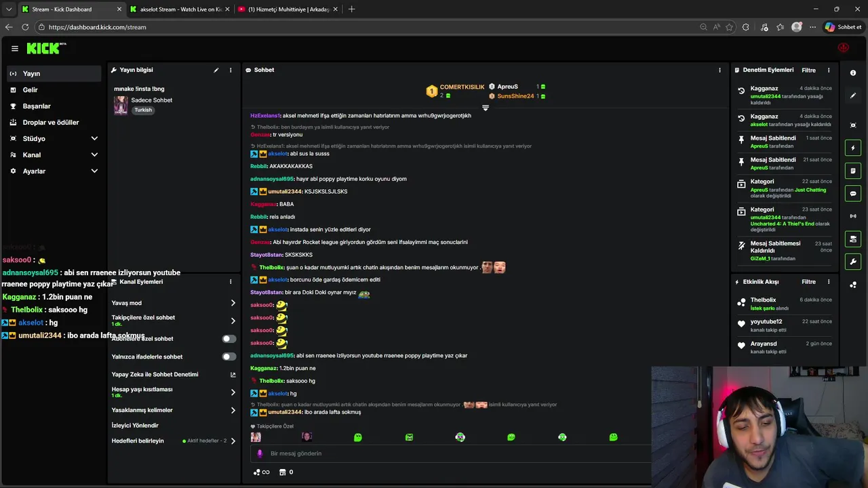Open the Hedefleri belirleyin chevron
This screenshot has width=868, height=488.
(233, 441)
